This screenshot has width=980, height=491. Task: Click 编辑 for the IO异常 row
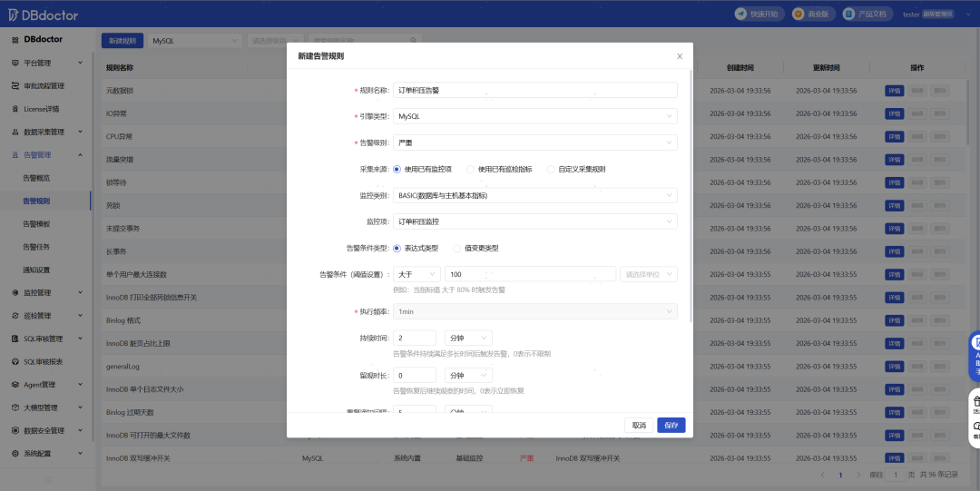(917, 113)
